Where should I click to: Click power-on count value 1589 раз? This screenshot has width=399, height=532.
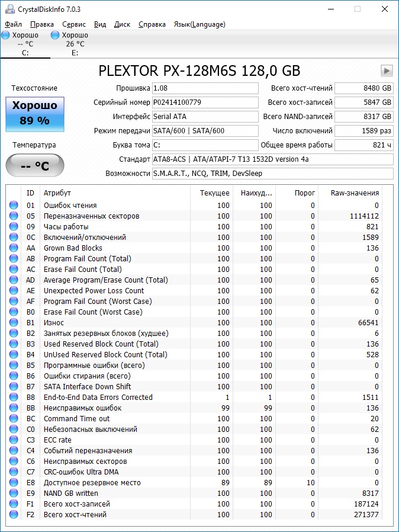363,131
